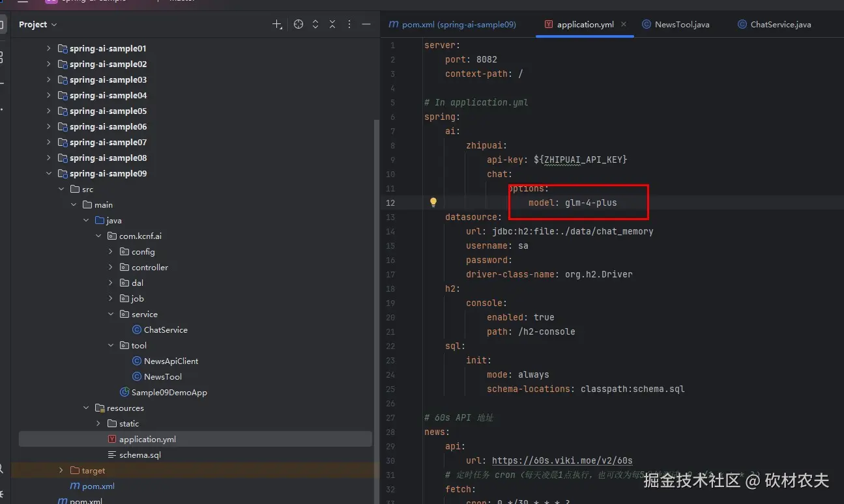Open the Project panel options kebab menu
The height and width of the screenshot is (504, 844).
(x=349, y=24)
